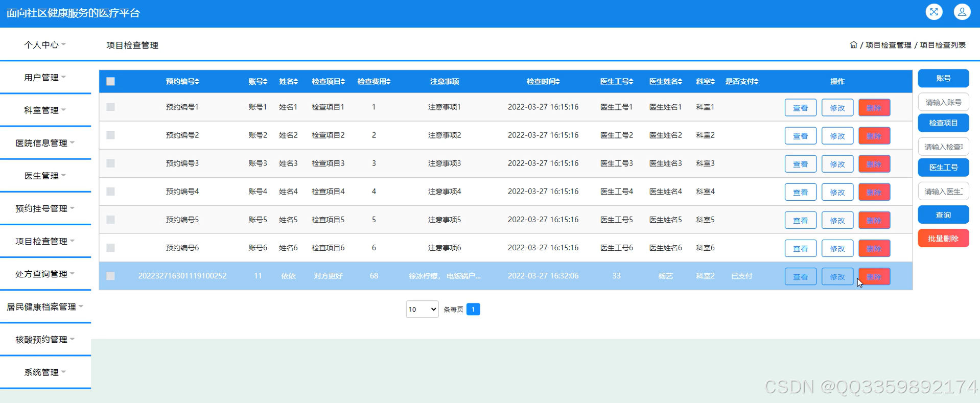This screenshot has width=980, height=403.
Task: Delete the 预约编号3 row
Action: click(x=874, y=164)
